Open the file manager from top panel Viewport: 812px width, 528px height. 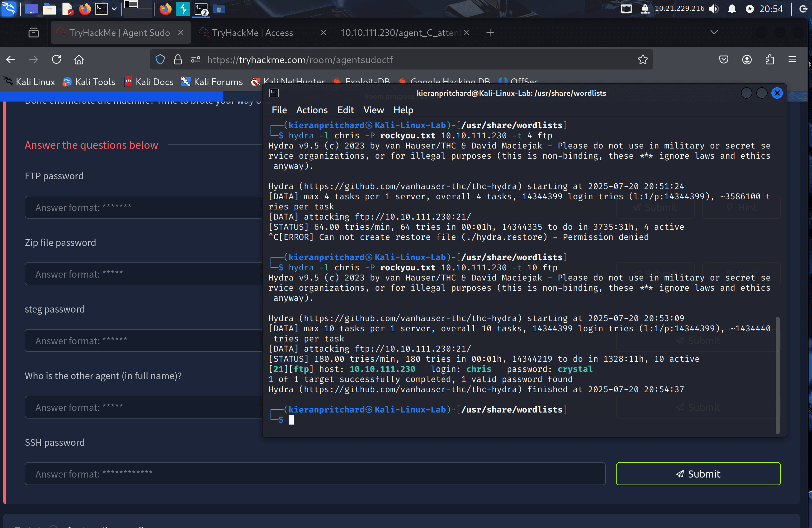[x=49, y=9]
